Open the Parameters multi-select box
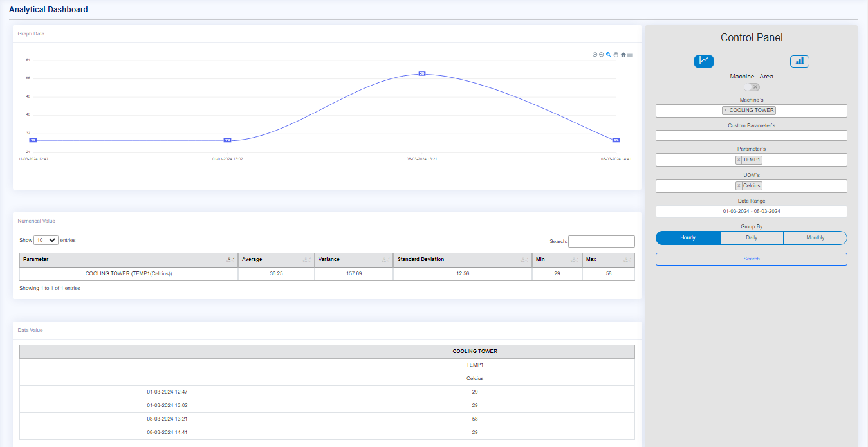This screenshot has height=447, width=868. click(751, 160)
